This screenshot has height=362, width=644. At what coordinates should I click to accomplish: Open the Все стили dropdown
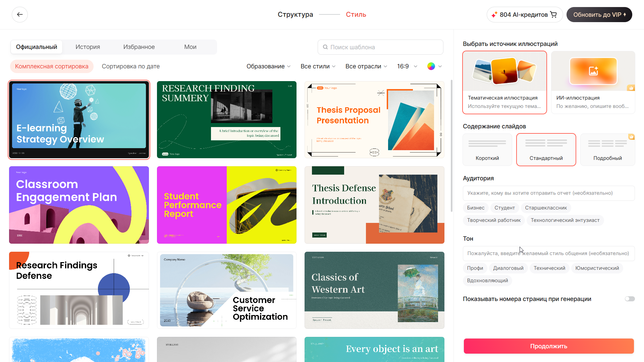tap(317, 66)
